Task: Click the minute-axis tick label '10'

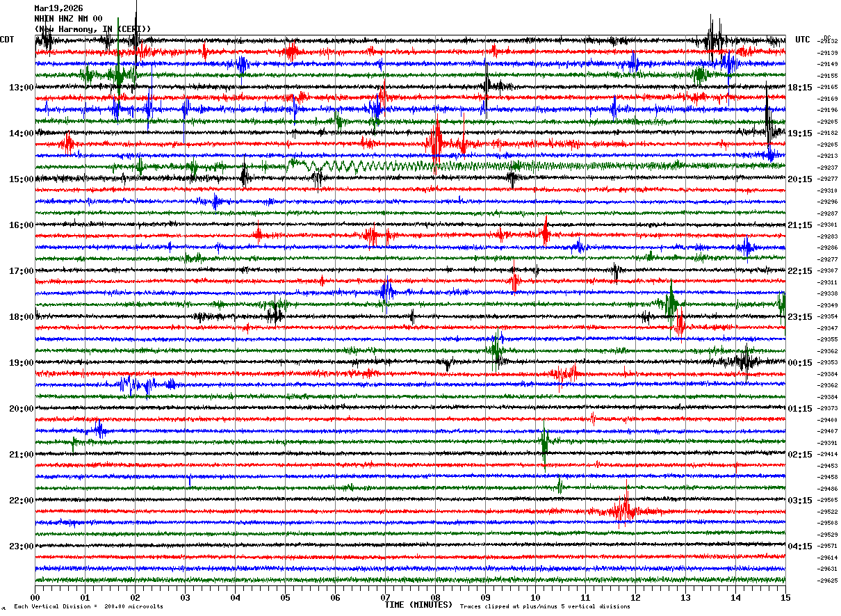Action: 535,598
